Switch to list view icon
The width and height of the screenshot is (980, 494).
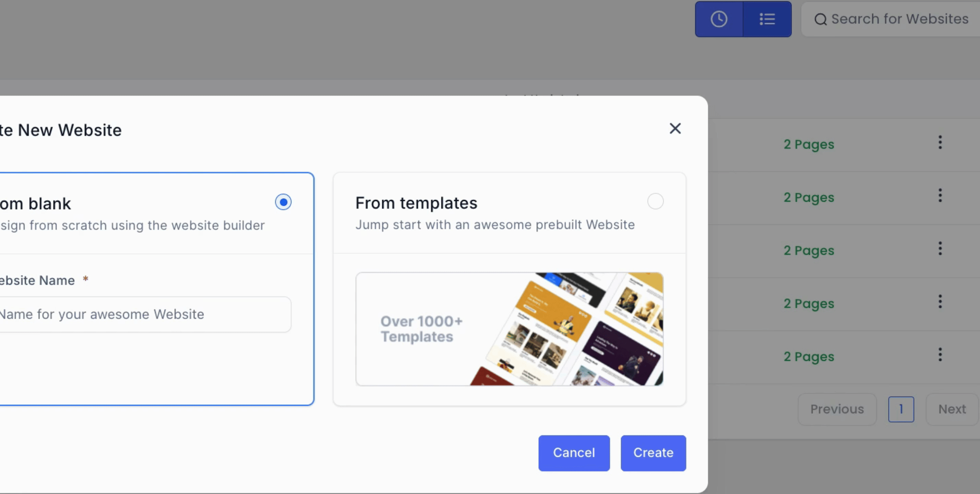[x=767, y=19]
